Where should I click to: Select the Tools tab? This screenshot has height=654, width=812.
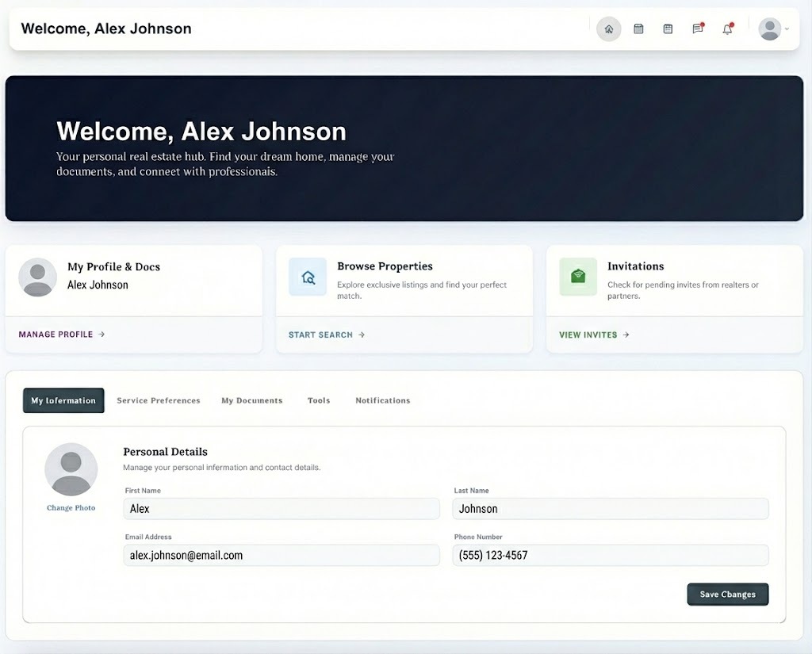[x=319, y=401]
